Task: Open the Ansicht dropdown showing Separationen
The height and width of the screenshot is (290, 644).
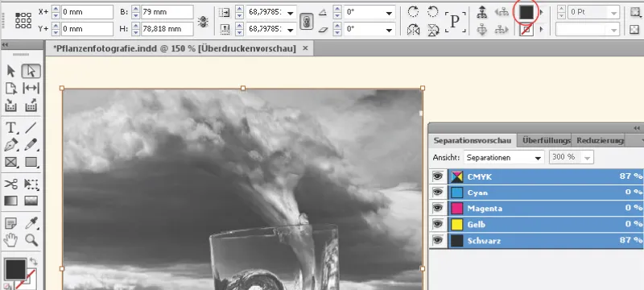Action: click(x=504, y=157)
